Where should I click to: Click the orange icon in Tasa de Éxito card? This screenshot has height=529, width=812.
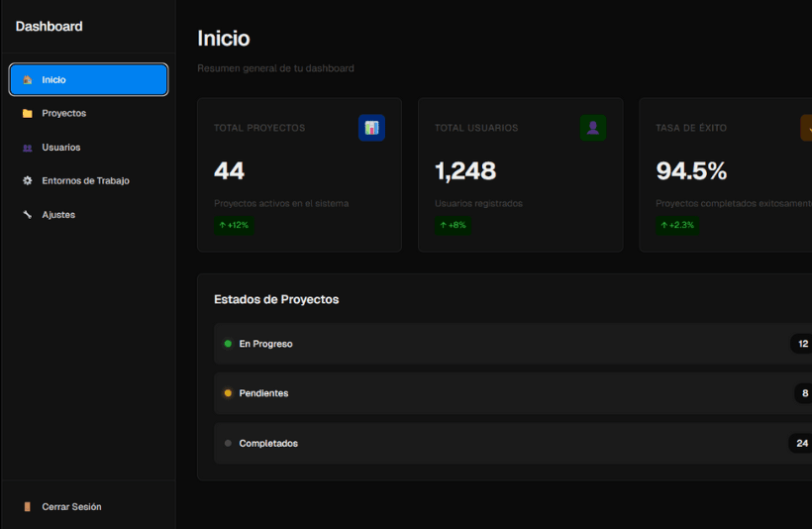click(806, 128)
